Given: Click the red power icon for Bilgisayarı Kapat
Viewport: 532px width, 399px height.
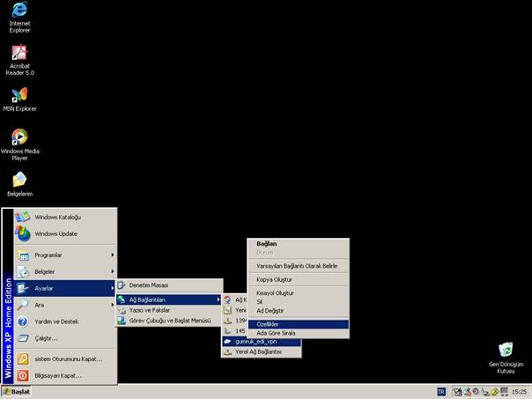Looking at the screenshot, I should click(x=23, y=375).
